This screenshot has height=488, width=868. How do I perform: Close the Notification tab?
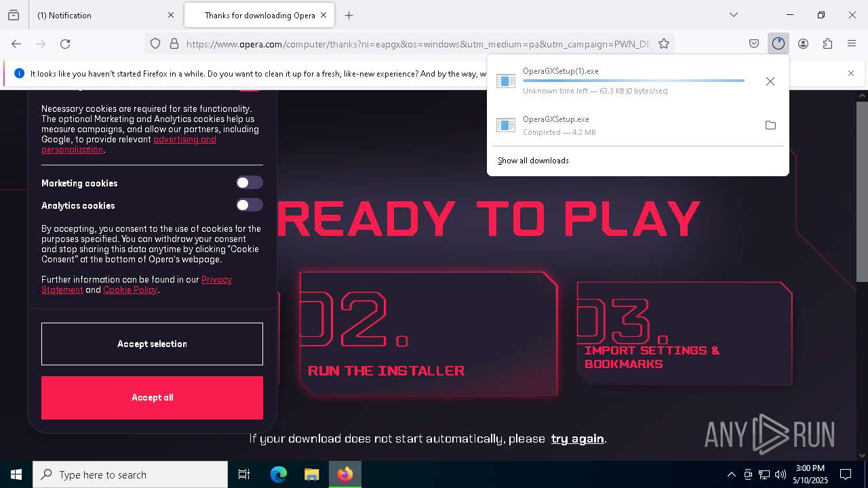point(171,15)
